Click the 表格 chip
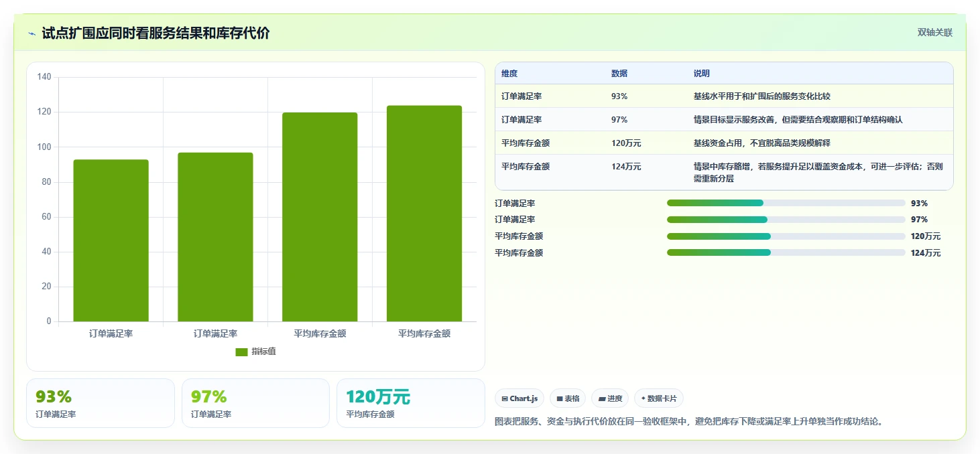The height and width of the screenshot is (454, 980). point(568,398)
